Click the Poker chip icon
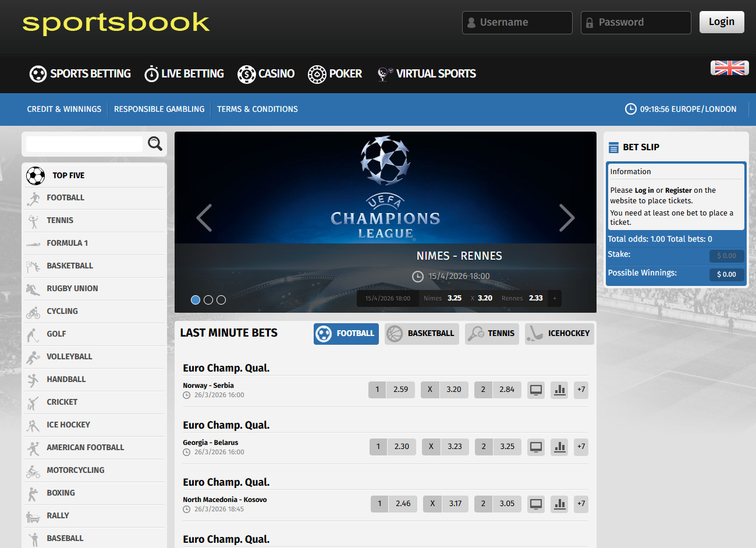756x548 pixels. (x=317, y=74)
